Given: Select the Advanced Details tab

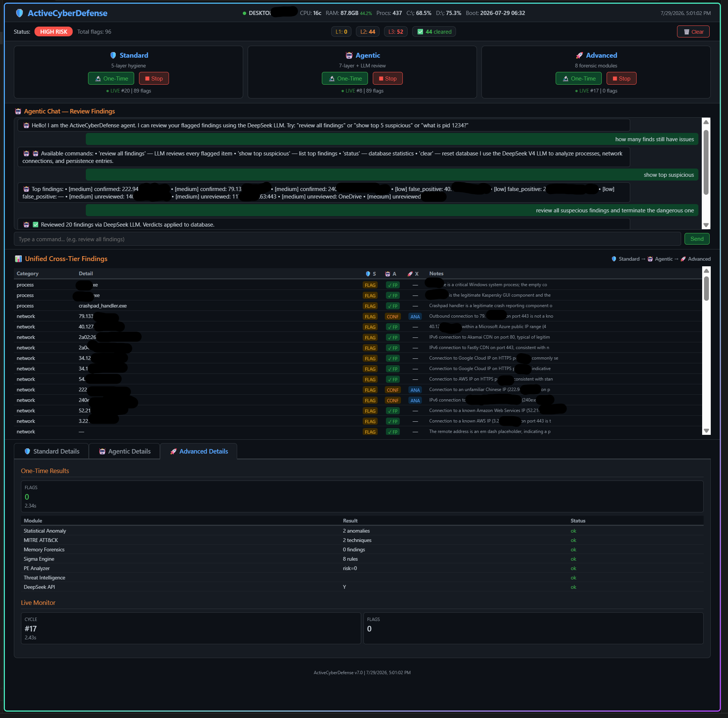Looking at the screenshot, I should (199, 451).
